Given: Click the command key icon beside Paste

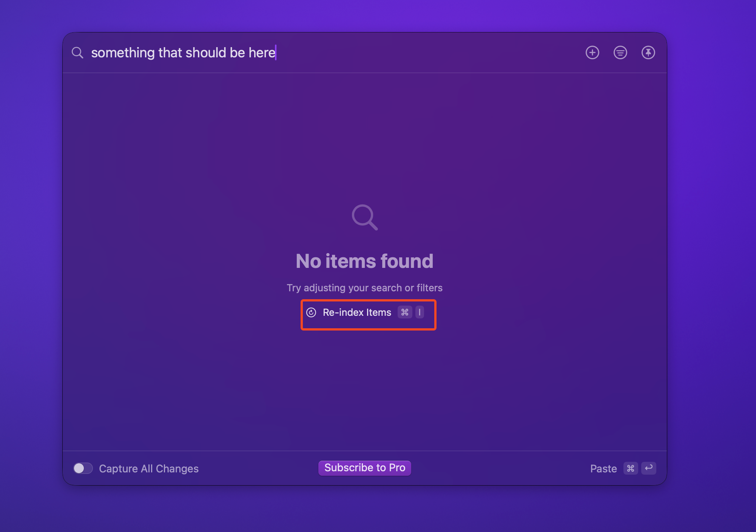Looking at the screenshot, I should 630,468.
